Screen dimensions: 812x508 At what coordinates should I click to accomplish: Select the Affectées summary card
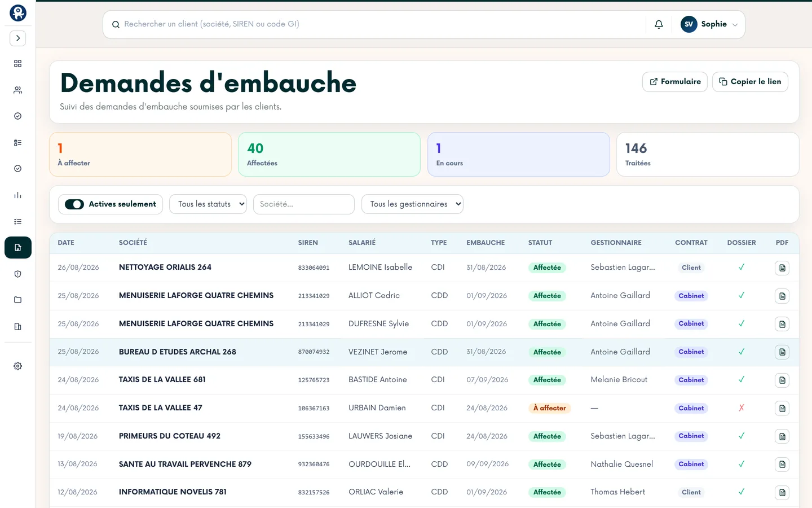(x=329, y=155)
